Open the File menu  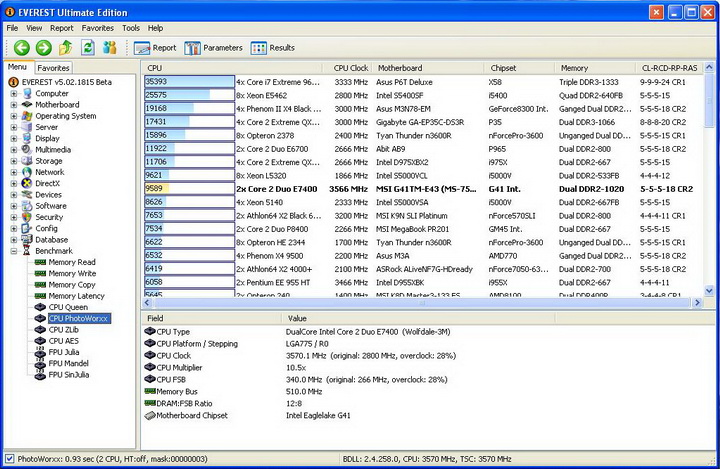coord(12,28)
